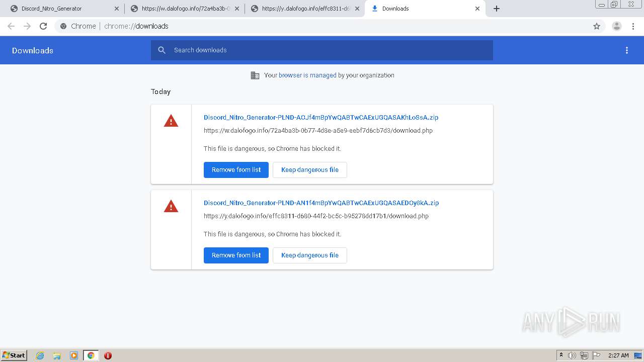Reload the downloads page
This screenshot has width=644, height=362.
click(43, 26)
